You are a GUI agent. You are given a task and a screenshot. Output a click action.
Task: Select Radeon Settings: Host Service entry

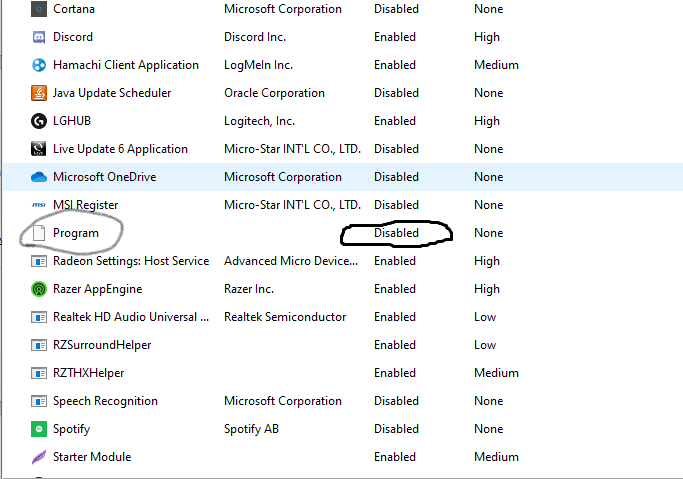click(x=131, y=261)
